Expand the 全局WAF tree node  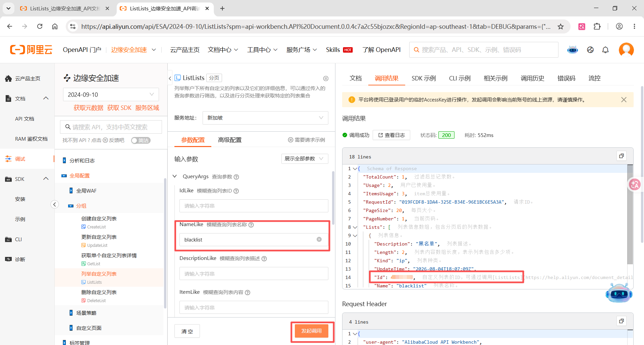(71, 191)
